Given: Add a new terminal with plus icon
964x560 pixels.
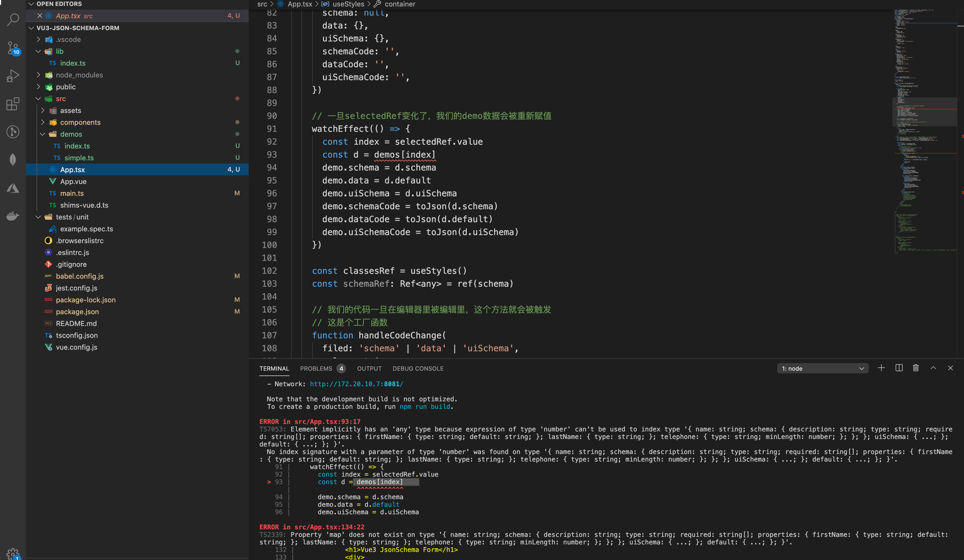Looking at the screenshot, I should (881, 368).
